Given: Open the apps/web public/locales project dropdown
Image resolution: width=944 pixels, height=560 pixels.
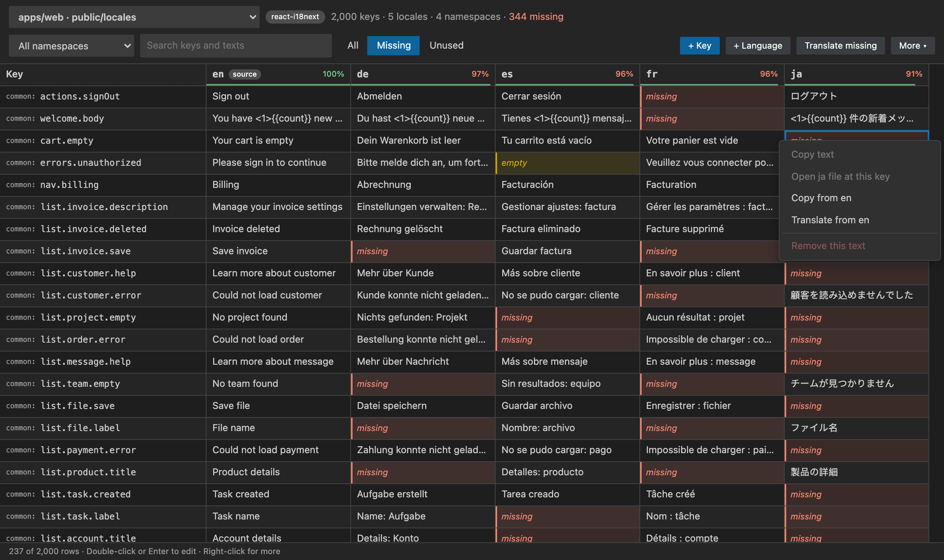Looking at the screenshot, I should point(134,17).
